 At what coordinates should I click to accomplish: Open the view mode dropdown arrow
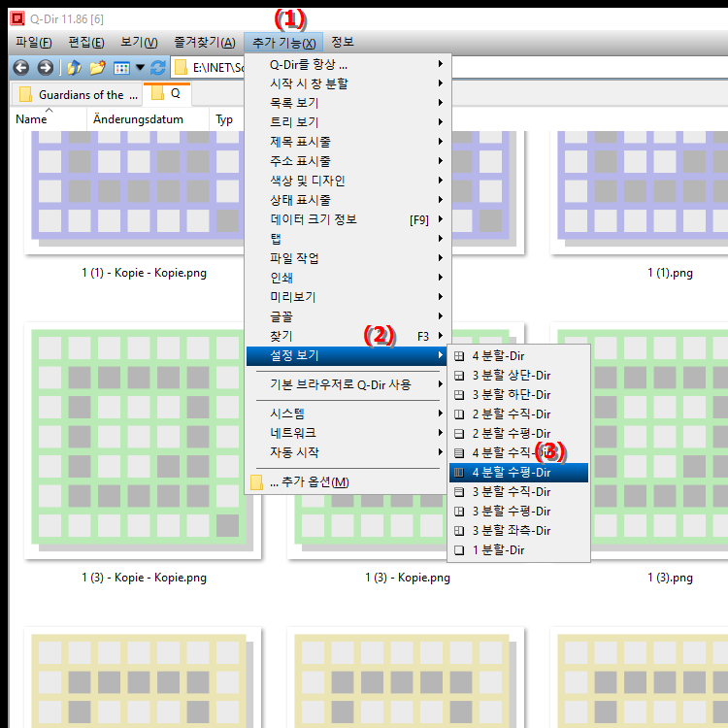pos(140,68)
